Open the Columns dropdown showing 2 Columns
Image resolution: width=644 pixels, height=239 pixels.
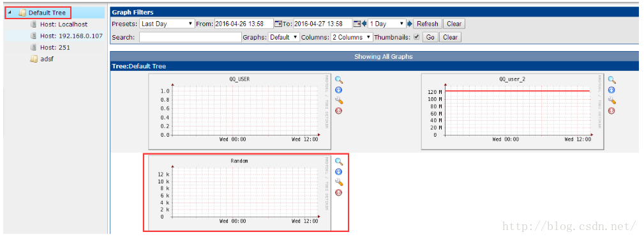click(352, 37)
